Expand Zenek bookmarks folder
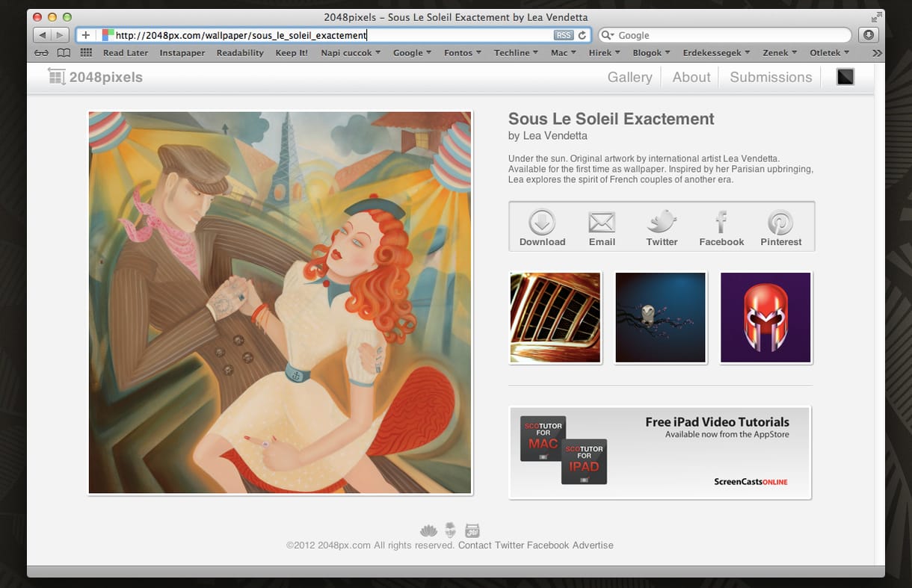The height and width of the screenshot is (588, 912). click(780, 53)
